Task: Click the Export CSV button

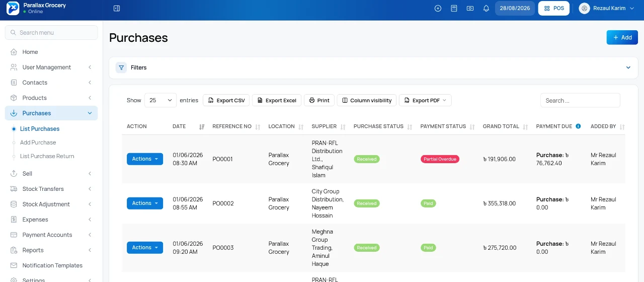Action: [x=226, y=100]
